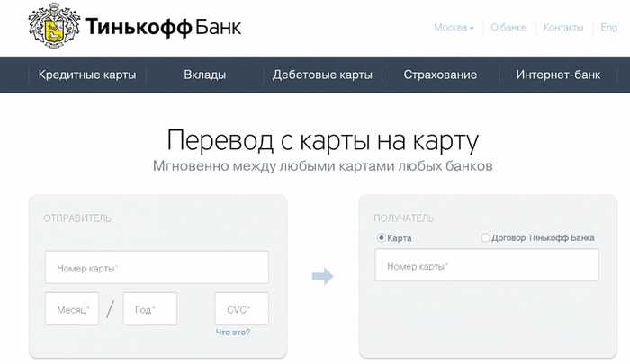Screen dimensions: 630x364
Task: Select the Договор Тинькофф Банка radio button
Action: tap(485, 237)
